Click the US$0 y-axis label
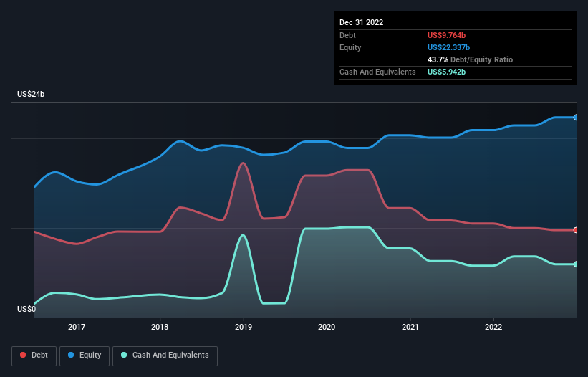The width and height of the screenshot is (588, 377). 26,309
